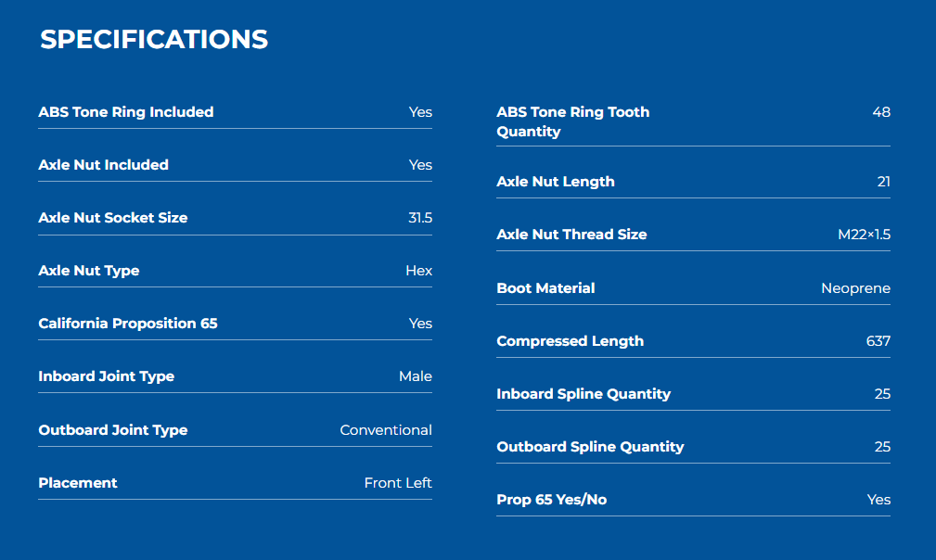Click the Axle Nut Included label
Image resolution: width=936 pixels, height=560 pixels.
click(103, 165)
